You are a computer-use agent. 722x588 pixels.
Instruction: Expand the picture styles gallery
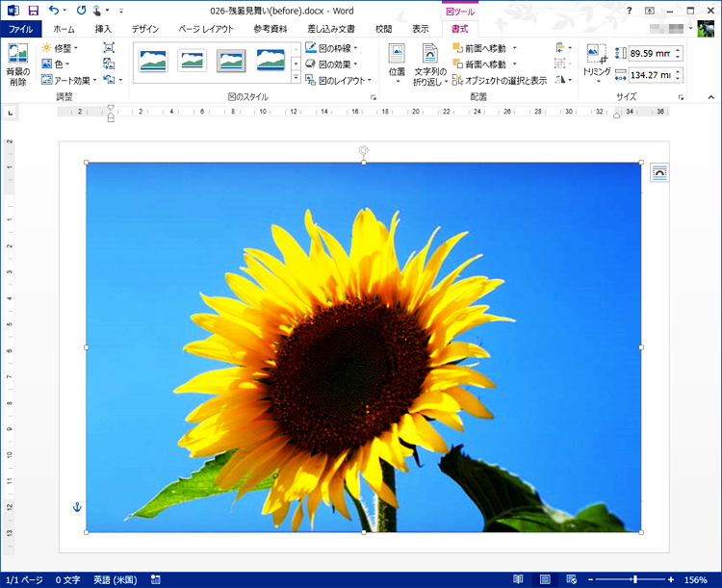pyautogui.click(x=297, y=77)
